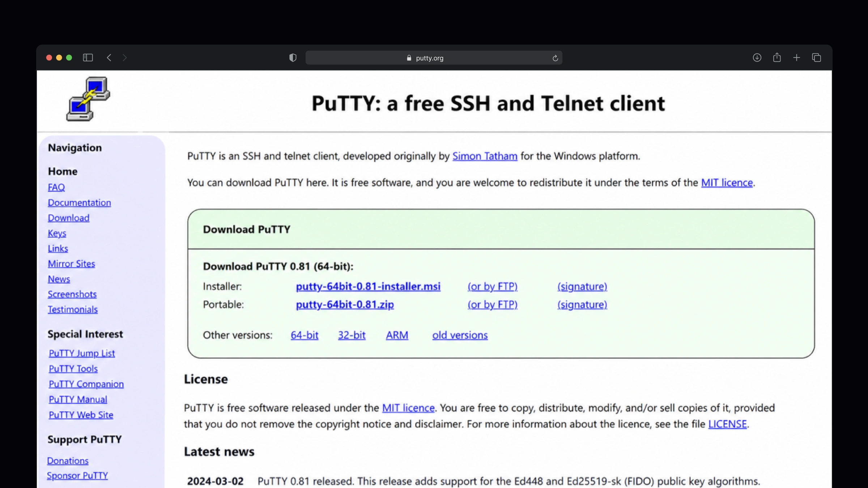Image resolution: width=868 pixels, height=488 pixels.
Task: Toggle the Safari sidebar icon
Action: [88, 57]
